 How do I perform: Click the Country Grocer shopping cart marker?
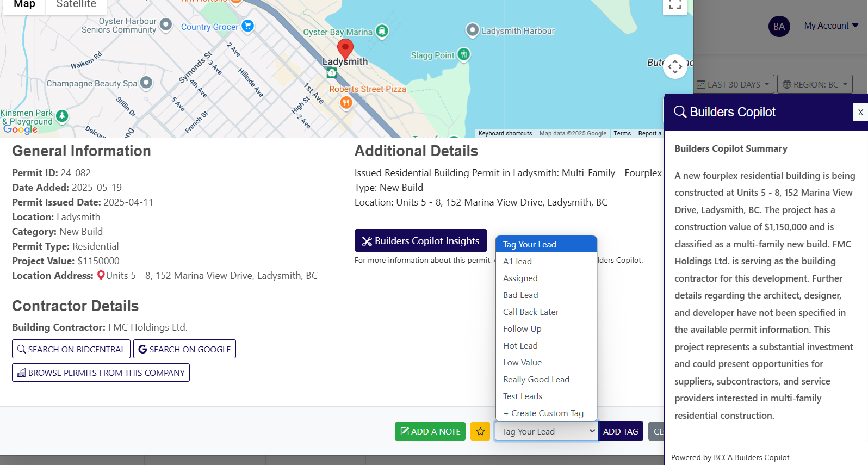click(x=247, y=26)
